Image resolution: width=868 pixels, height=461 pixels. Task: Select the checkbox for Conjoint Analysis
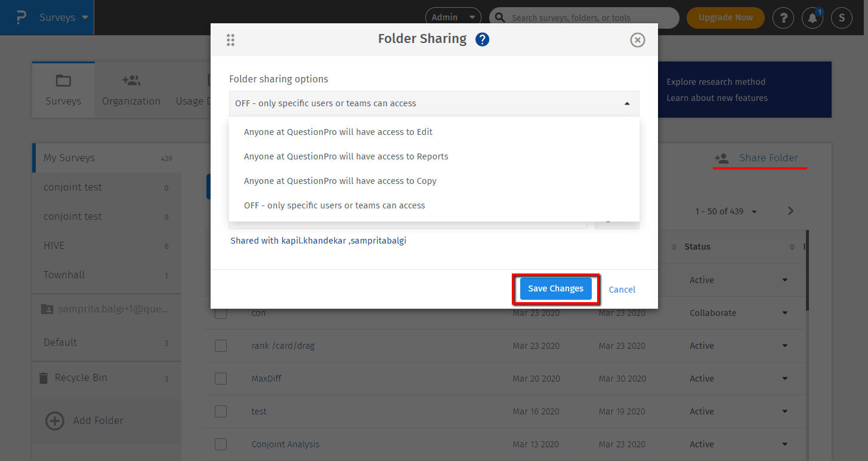pos(221,444)
